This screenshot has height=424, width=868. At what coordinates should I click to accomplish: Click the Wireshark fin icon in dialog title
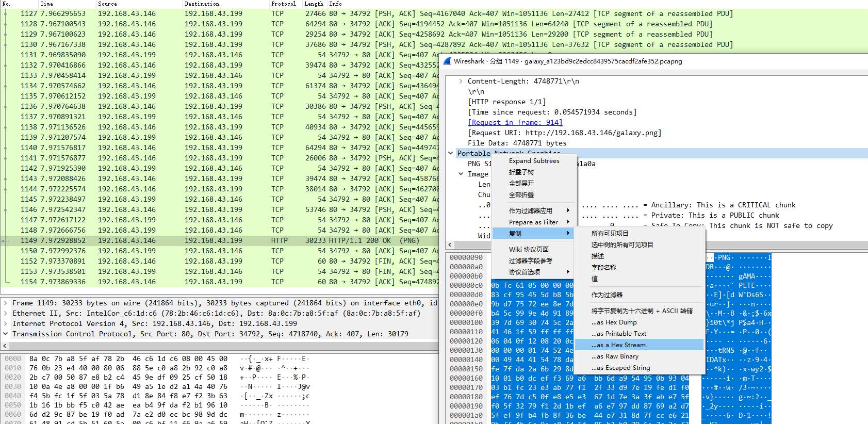click(447, 61)
